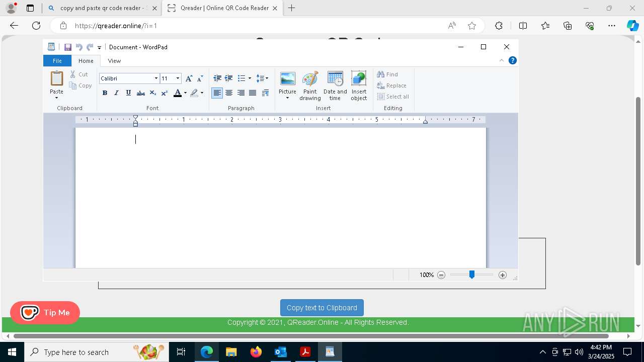644x362 pixels.
Task: Toggle Bold formatting
Action: tap(105, 93)
